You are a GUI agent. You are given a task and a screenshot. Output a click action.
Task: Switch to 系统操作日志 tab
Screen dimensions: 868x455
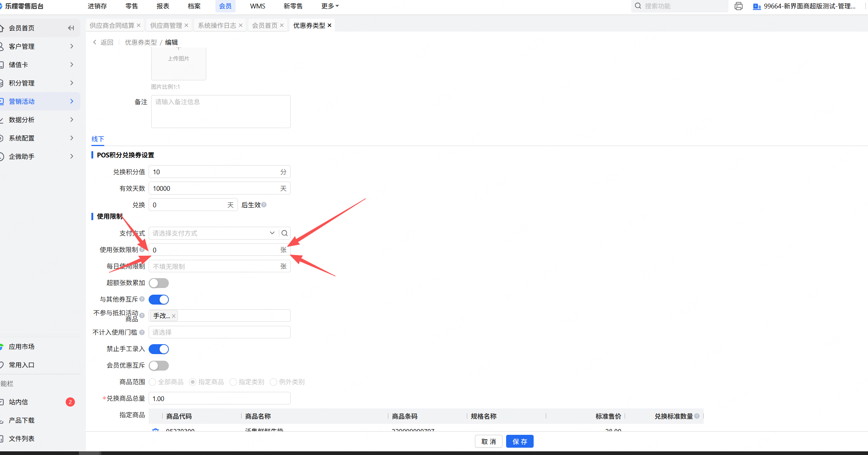click(x=217, y=25)
